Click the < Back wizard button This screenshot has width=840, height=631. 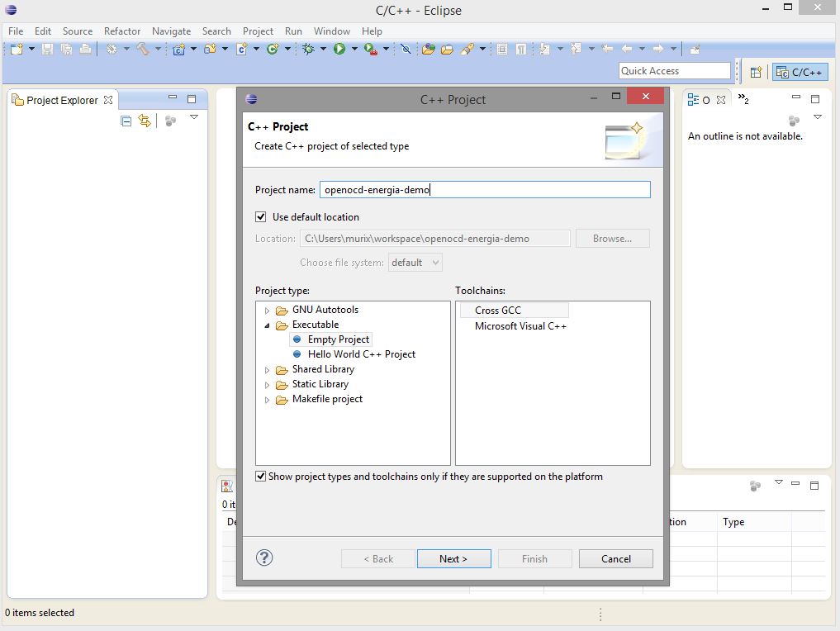(x=377, y=558)
